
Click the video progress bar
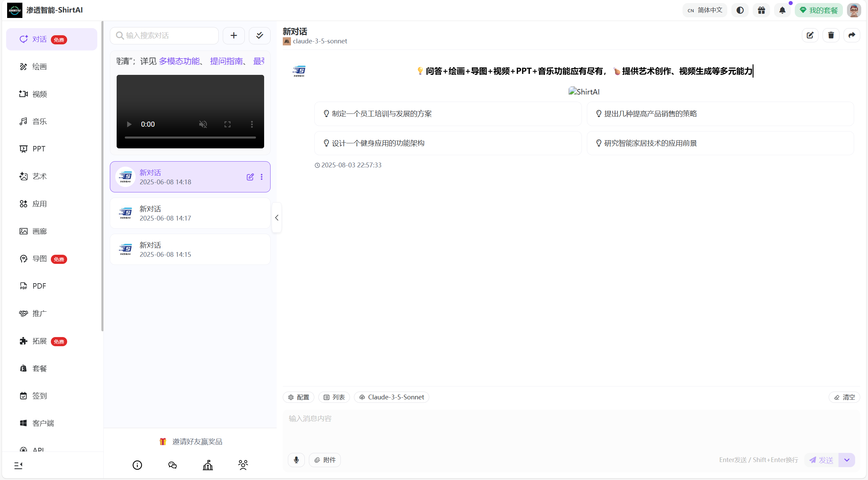pos(190,138)
